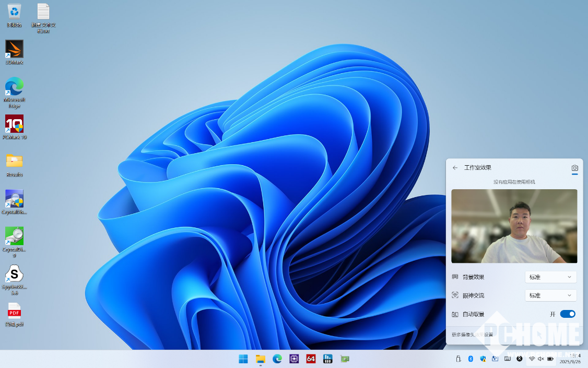Screen dimensions: 588x368
Task: Open the Windows Start menu
Action: pos(243,359)
